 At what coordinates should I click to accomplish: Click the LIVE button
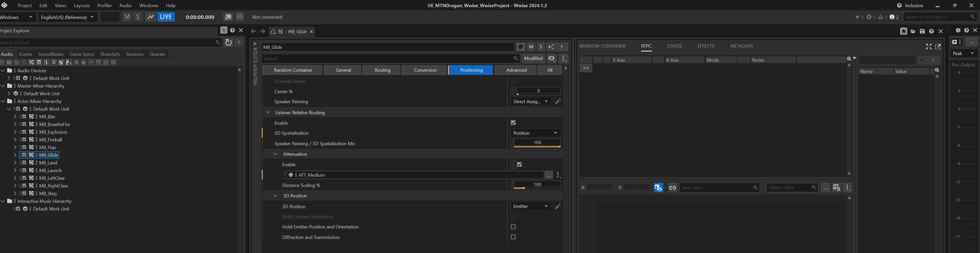(x=166, y=17)
